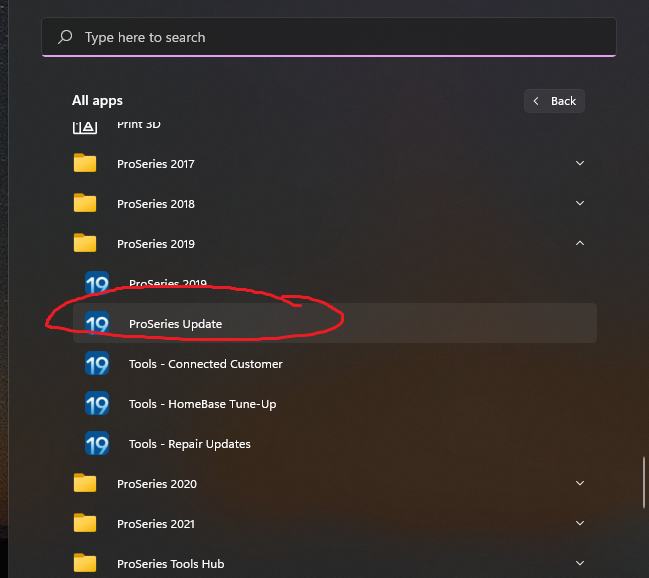Viewport: 649px width, 578px height.
Task: Click the ProSeries 2021 folder icon
Action: pos(85,524)
